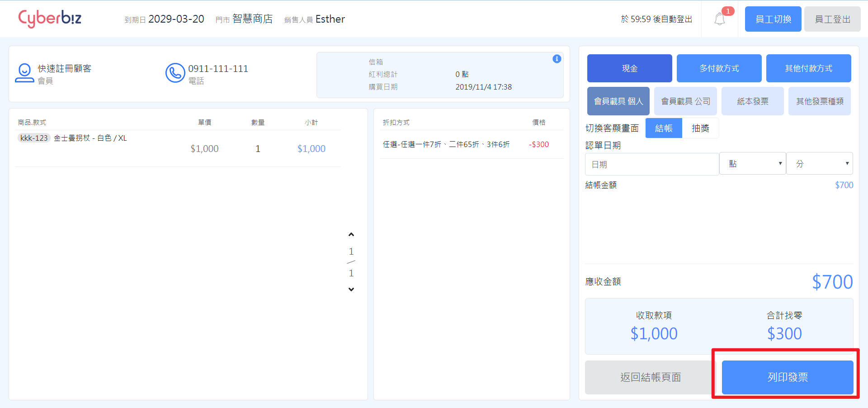
Task: Click 員工登出 button
Action: coord(832,19)
